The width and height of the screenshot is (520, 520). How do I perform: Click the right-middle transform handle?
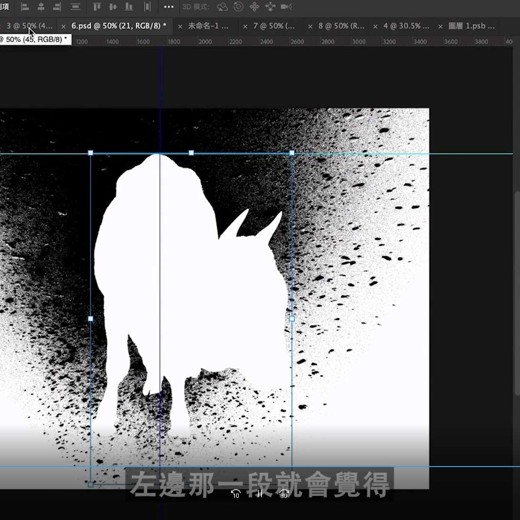tap(292, 319)
